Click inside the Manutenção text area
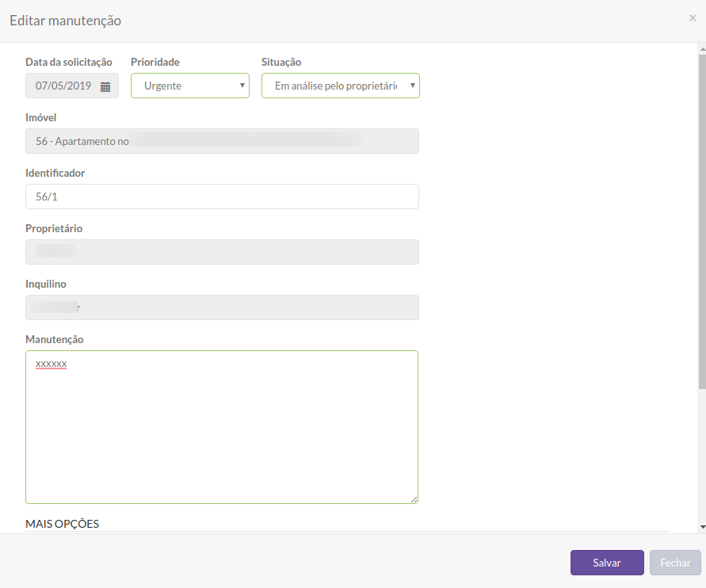Image resolution: width=706 pixels, height=588 pixels. pos(222,427)
